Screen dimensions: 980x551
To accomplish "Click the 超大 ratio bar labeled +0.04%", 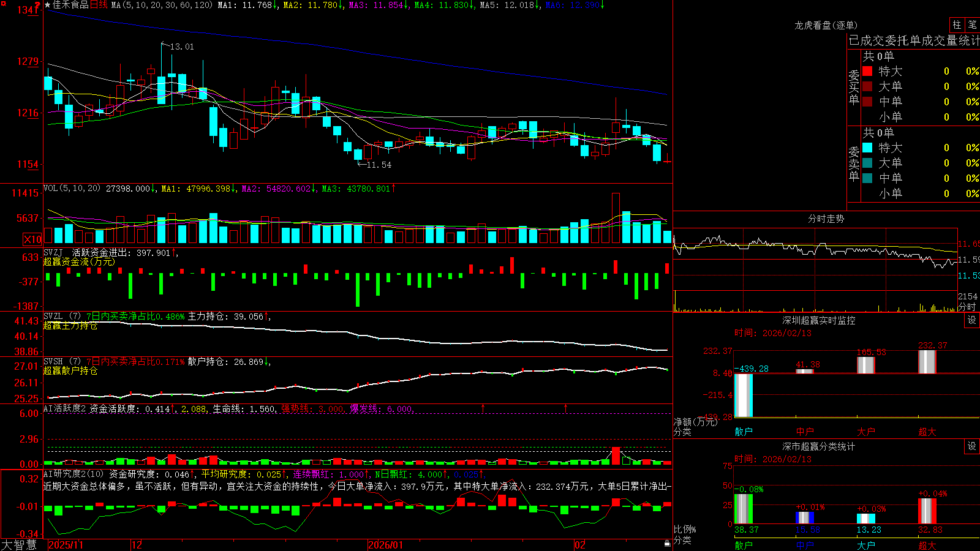I will [927, 511].
